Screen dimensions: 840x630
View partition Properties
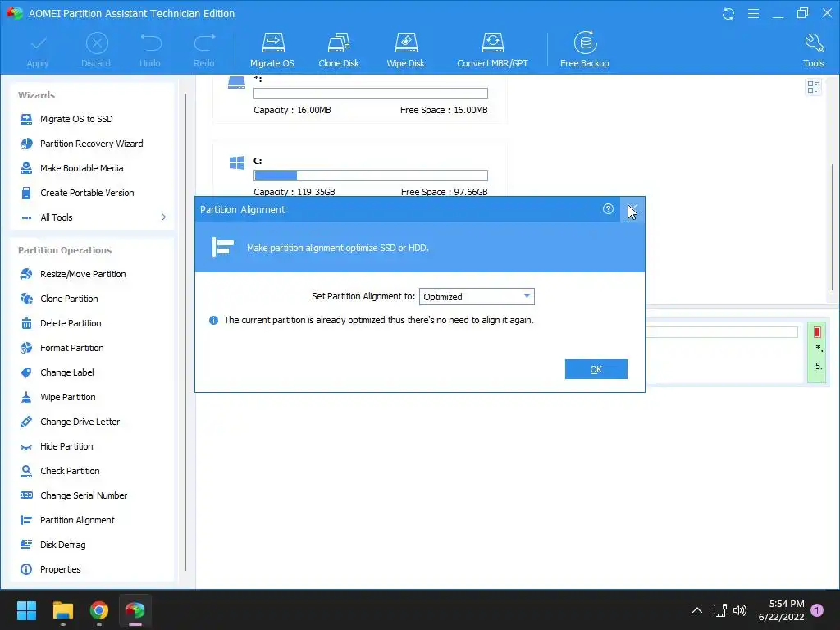[60, 569]
